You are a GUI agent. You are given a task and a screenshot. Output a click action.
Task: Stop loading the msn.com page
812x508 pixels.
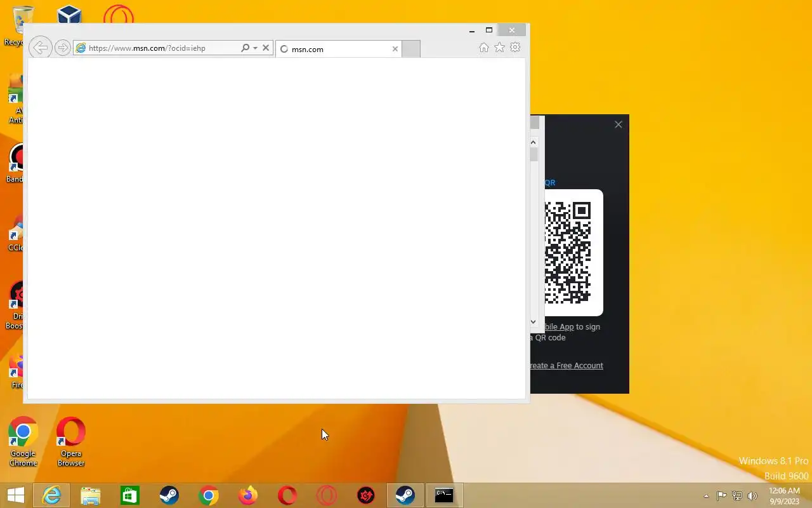click(x=266, y=48)
